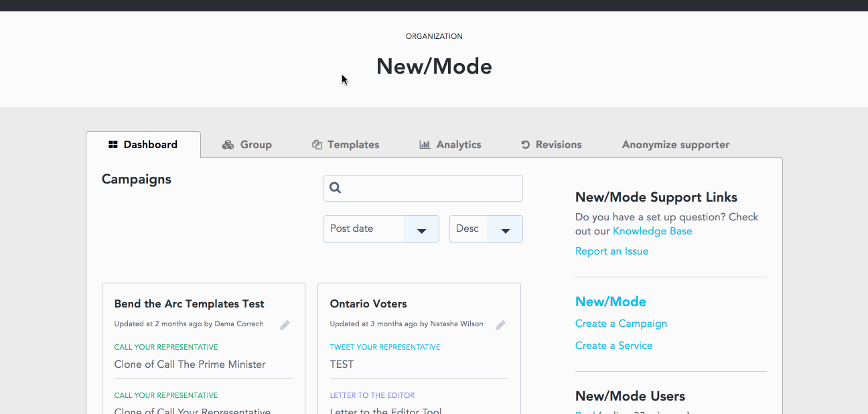The height and width of the screenshot is (414, 868).
Task: Click Create a Campaign link
Action: [621, 324]
